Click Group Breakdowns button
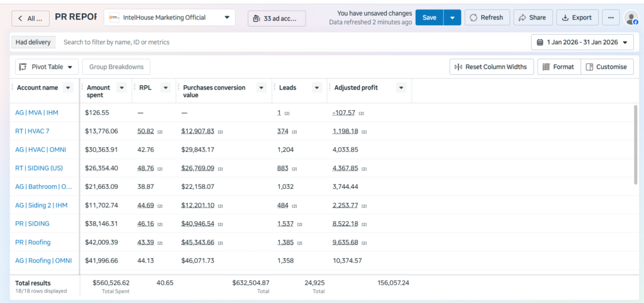This screenshot has width=644, height=303. (116, 67)
